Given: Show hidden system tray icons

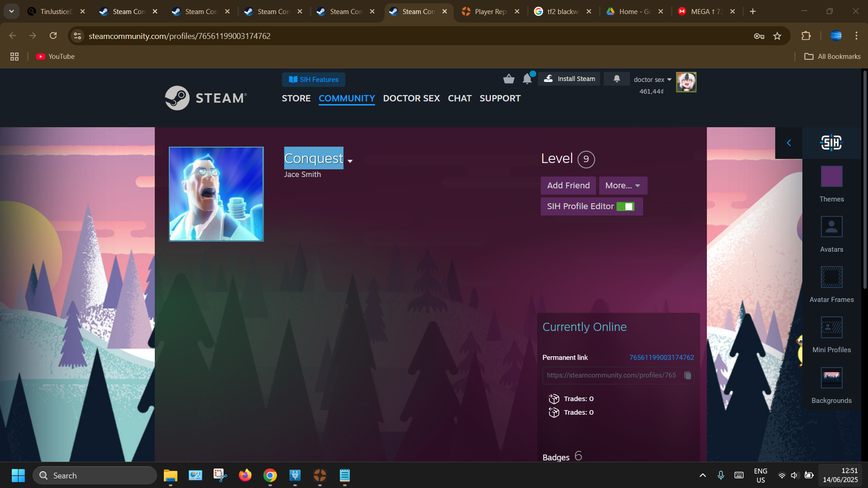Looking at the screenshot, I should [x=702, y=475].
